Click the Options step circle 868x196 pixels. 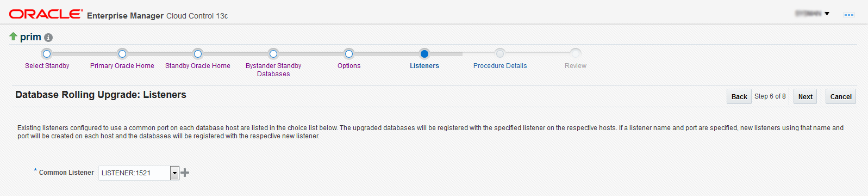(x=349, y=53)
